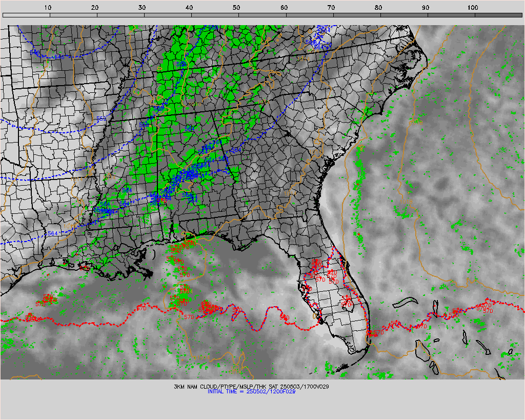Click the scale label "100"
The image size is (525, 420).
[x=472, y=7]
